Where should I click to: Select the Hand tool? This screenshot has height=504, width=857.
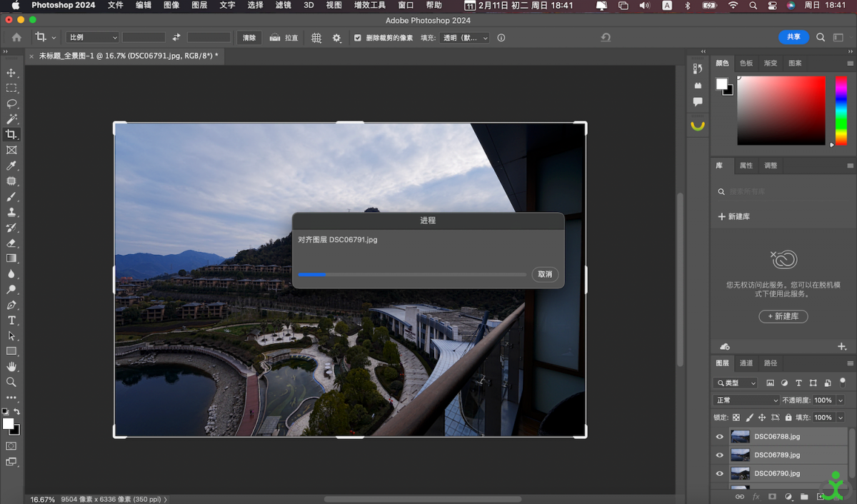[11, 366]
